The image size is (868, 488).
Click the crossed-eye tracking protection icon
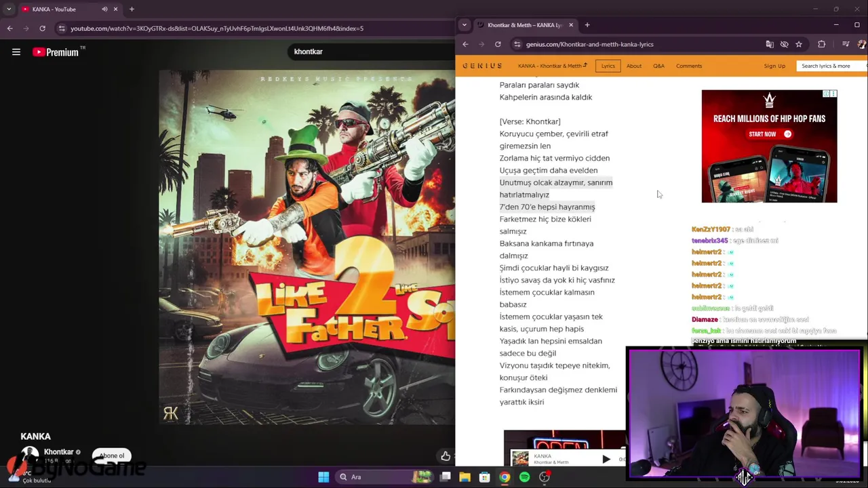tap(784, 44)
